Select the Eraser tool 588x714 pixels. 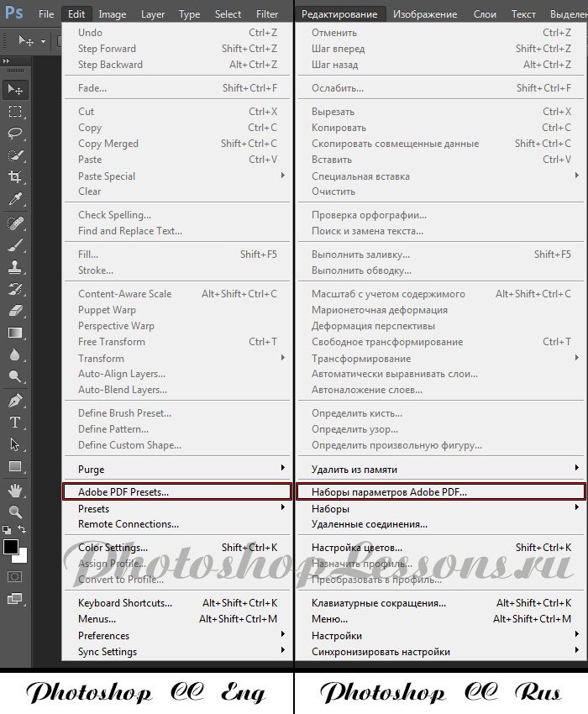pos(15,311)
